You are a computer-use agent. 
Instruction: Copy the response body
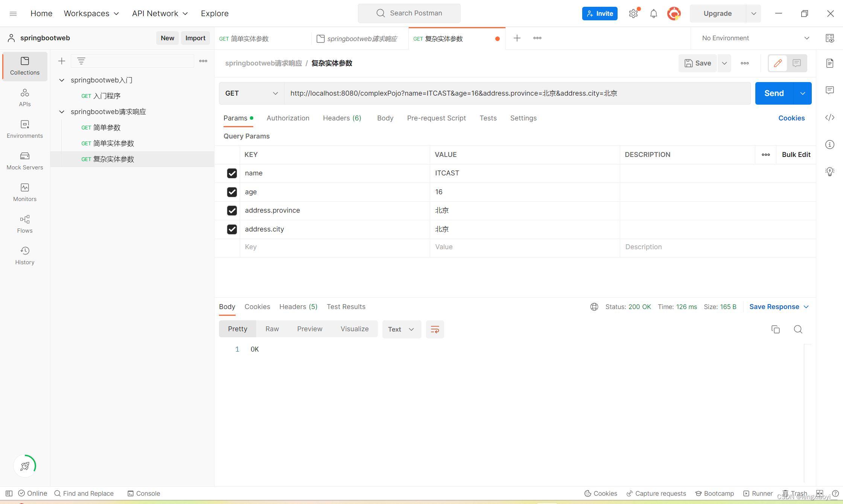coord(776,329)
